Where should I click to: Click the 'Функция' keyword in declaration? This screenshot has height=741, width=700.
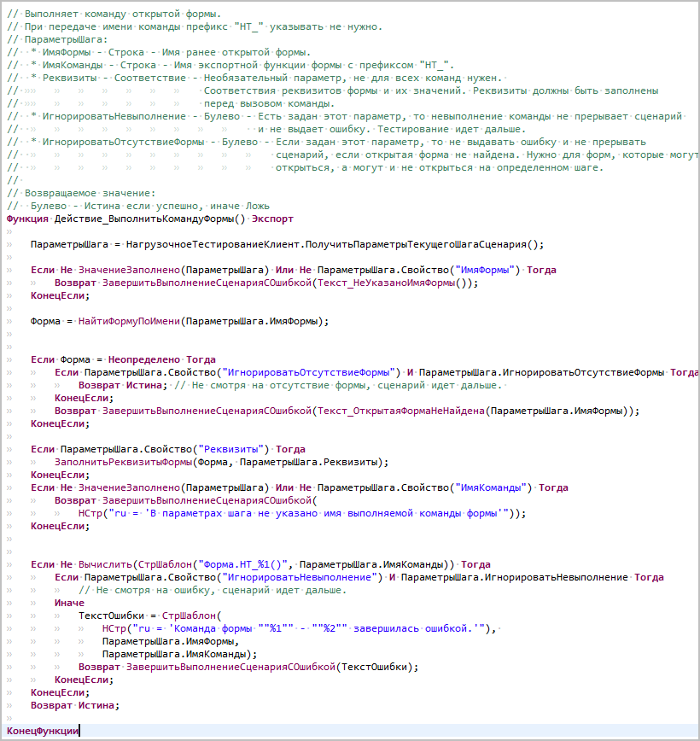[27, 219]
